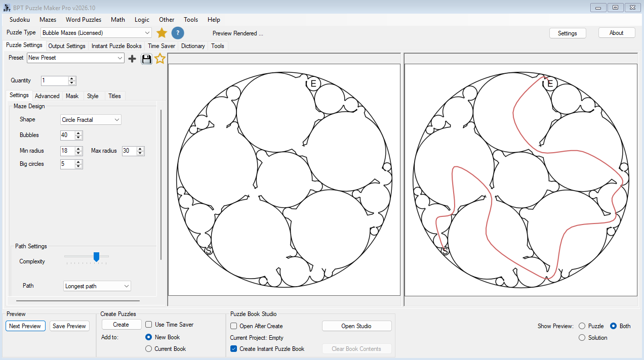Show only Puzzle preview radio
This screenshot has width=644, height=360.
582,326
